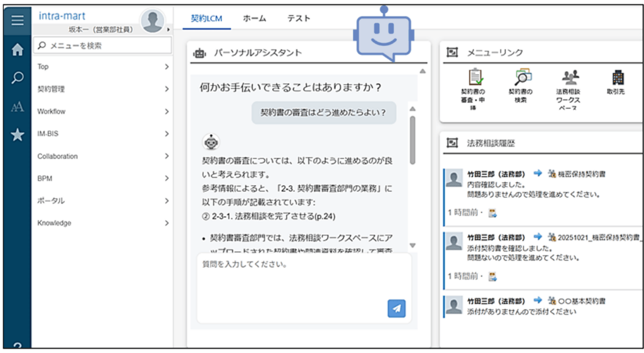Go to Home via sidebar house icon
This screenshot has height=353, width=644.
(x=17, y=50)
